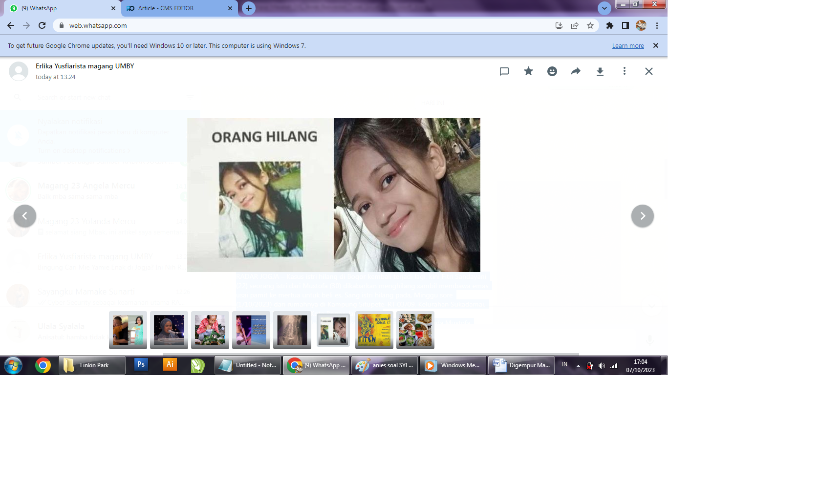This screenshot has height=504, width=820.
Task: Open Chrome Extensions puzzle menu
Action: 610,25
